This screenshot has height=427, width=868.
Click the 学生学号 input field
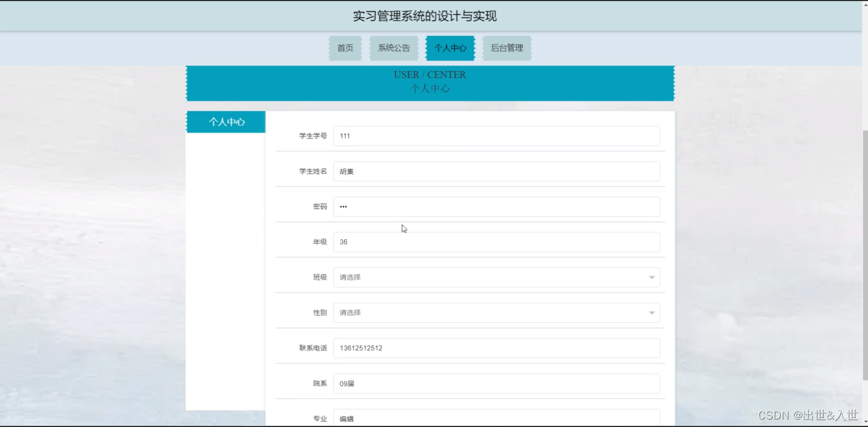point(496,136)
